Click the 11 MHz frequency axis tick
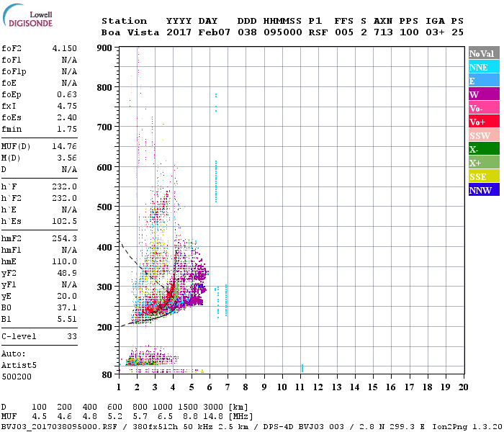Viewport: 504px width, 432px height. pos(300,387)
